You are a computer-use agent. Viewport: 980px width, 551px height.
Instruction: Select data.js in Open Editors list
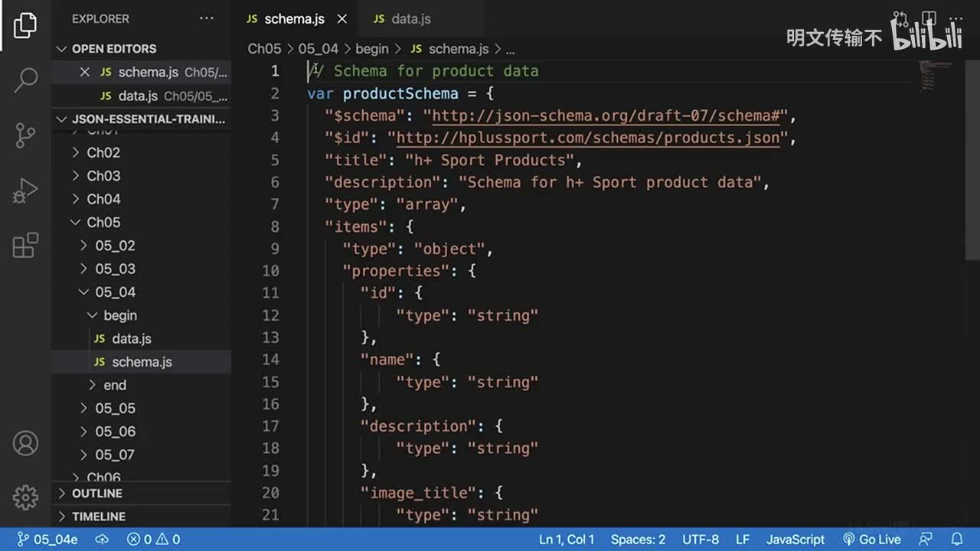coord(141,96)
